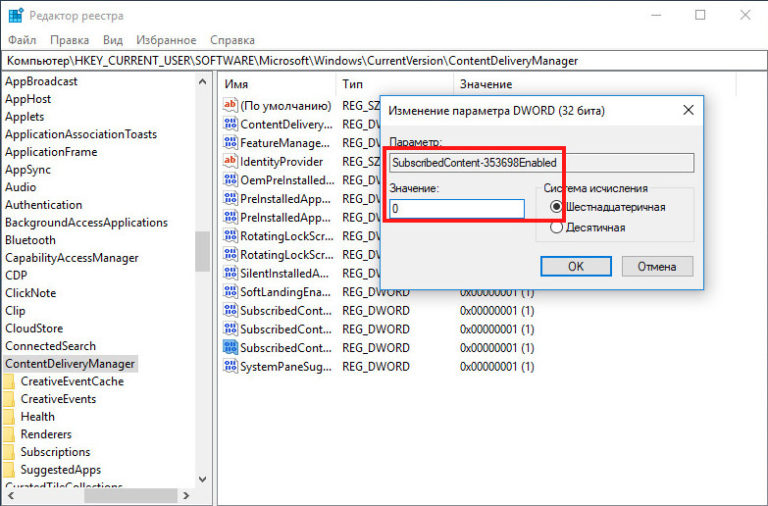Image resolution: width=768 pixels, height=506 pixels.
Task: Click 0x00000001 (1) in the SystemPaneSug... row
Action: pyautogui.click(x=497, y=366)
